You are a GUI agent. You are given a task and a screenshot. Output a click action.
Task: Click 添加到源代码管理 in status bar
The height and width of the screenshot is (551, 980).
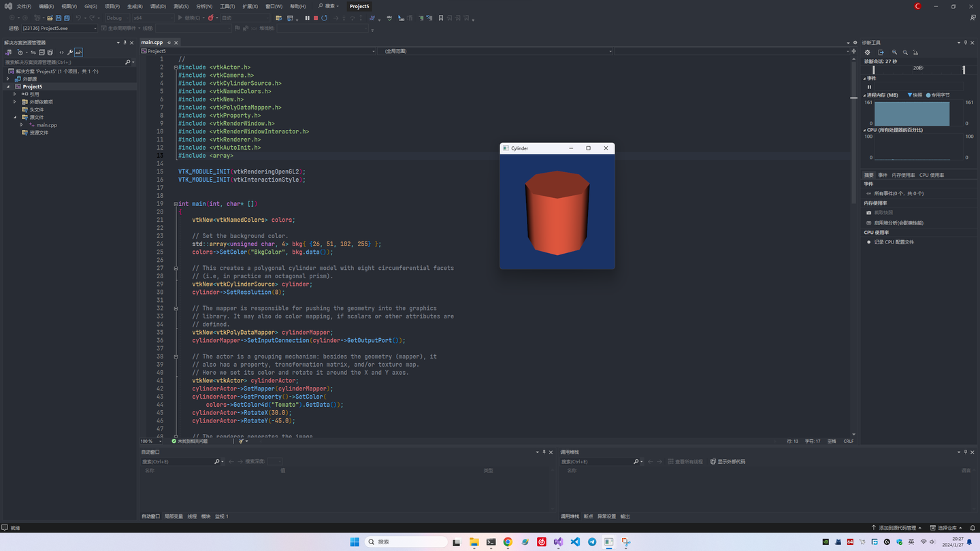899,528
